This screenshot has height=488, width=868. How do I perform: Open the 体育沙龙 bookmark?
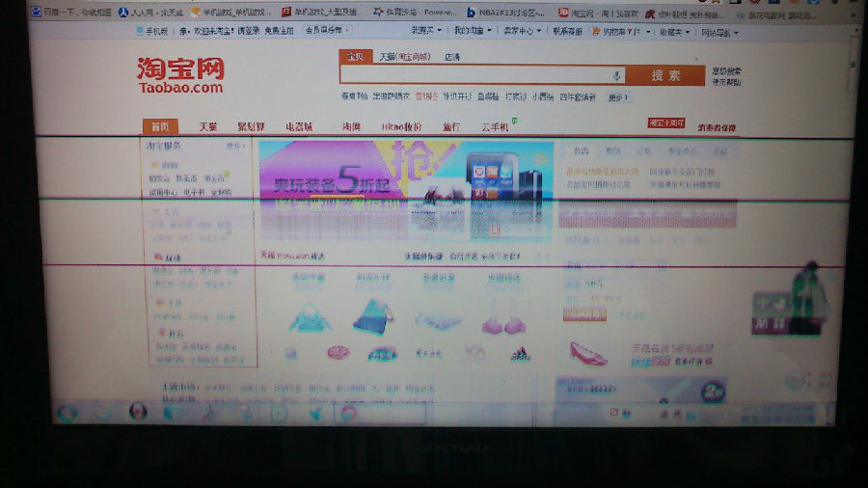point(415,12)
